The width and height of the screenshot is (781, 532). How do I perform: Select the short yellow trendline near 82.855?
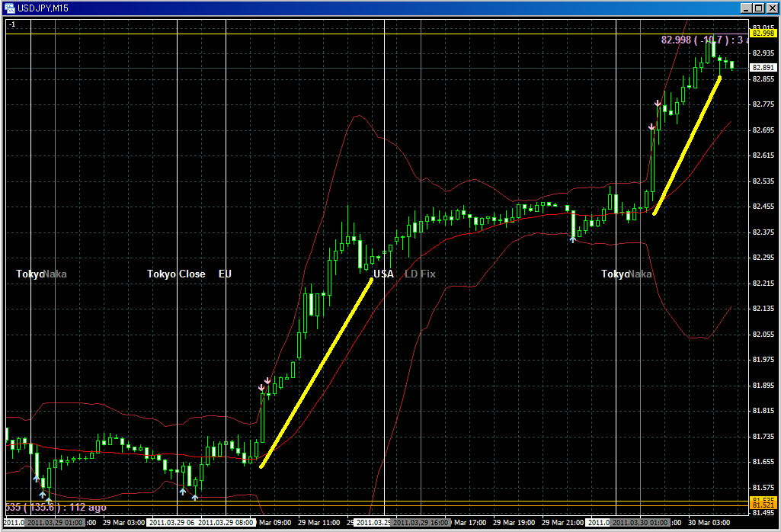click(687, 146)
